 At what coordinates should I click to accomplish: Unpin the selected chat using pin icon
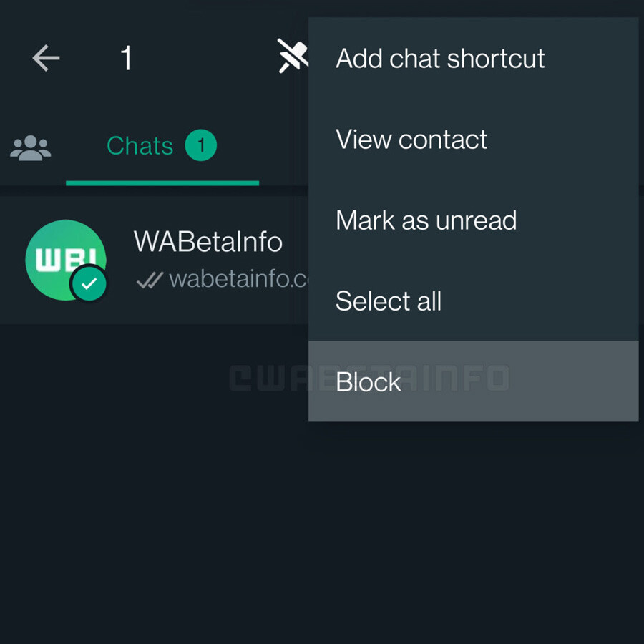[x=293, y=57]
